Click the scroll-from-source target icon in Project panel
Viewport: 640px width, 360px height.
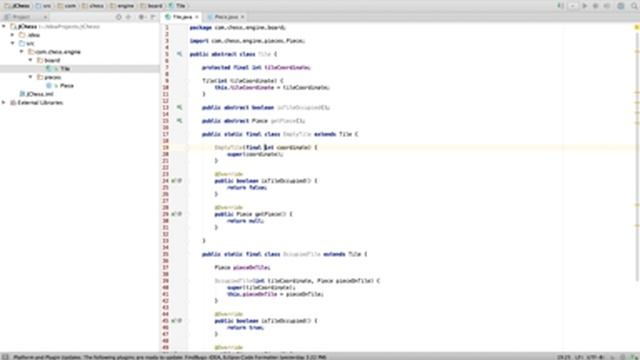(x=118, y=17)
